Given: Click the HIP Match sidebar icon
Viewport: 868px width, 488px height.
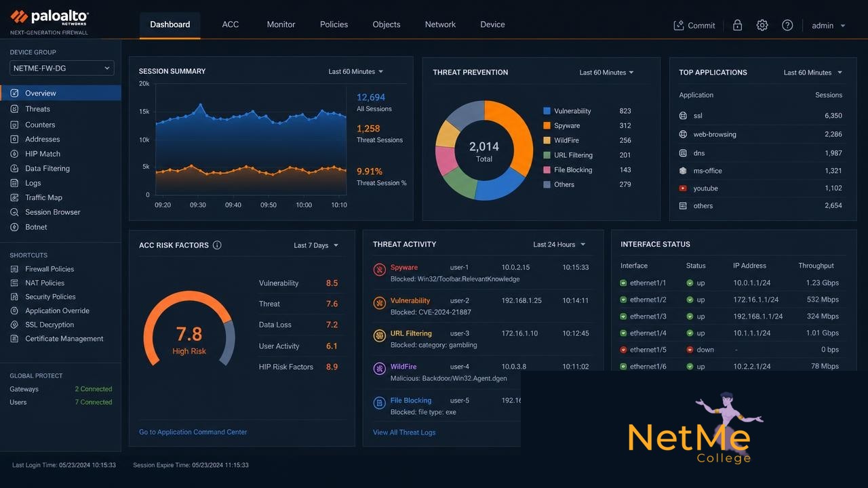Looking at the screenshot, I should 15,154.
